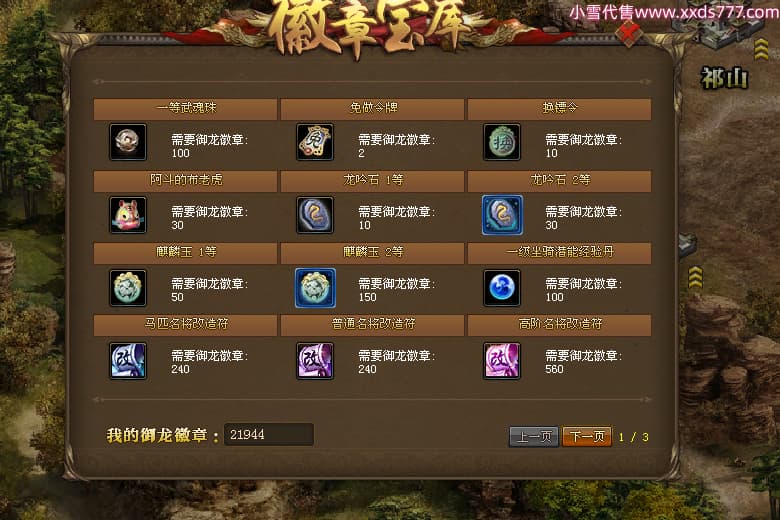
Task: Click the 我的御龙徽章 count field
Action: coord(269,434)
